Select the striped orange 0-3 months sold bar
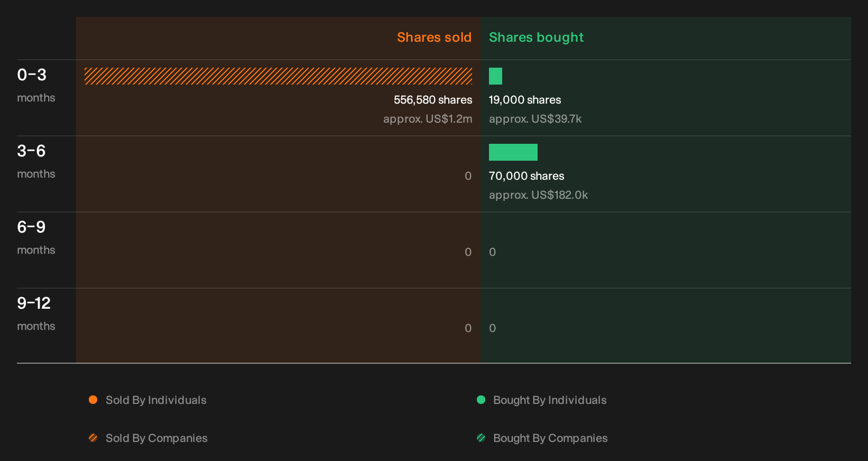Viewport: 868px width, 461px height. (278, 76)
